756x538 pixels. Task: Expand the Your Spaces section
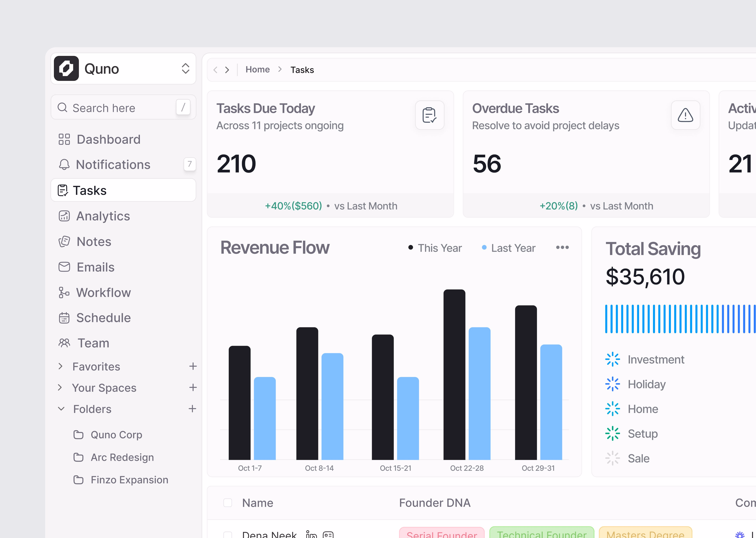(60, 388)
